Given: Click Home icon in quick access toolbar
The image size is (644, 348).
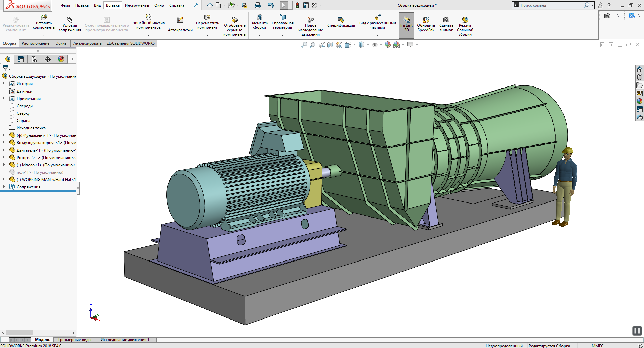Looking at the screenshot, I should coord(210,5).
